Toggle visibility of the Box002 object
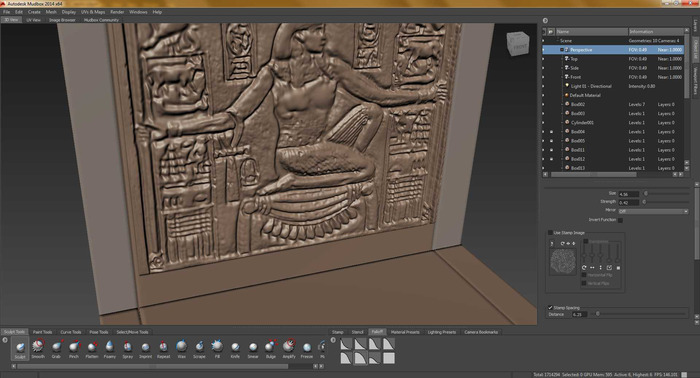Viewport: 700px width, 378px height. pyautogui.click(x=543, y=104)
